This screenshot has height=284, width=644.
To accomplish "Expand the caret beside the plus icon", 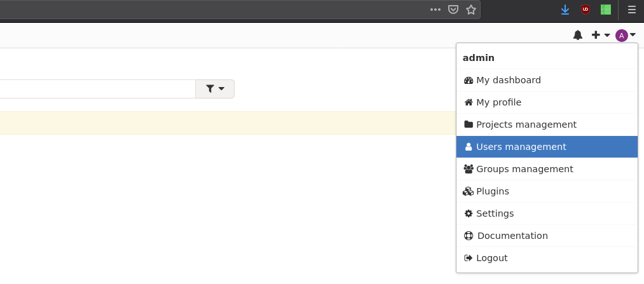I will 607,36.
